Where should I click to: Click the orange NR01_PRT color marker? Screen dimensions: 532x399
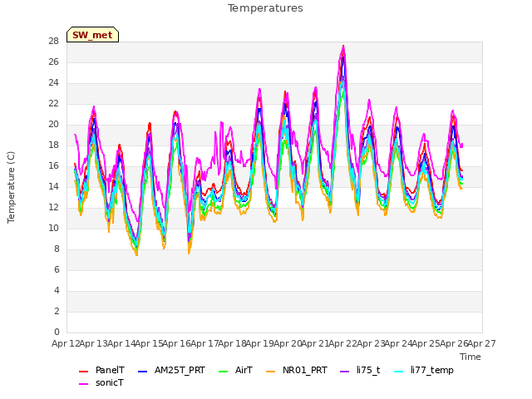pos(271,372)
